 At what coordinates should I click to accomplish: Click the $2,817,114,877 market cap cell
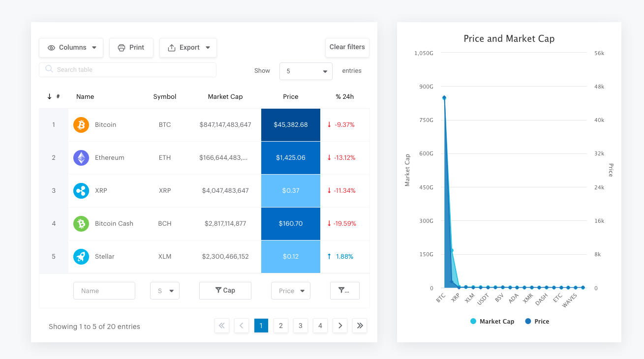point(225,224)
